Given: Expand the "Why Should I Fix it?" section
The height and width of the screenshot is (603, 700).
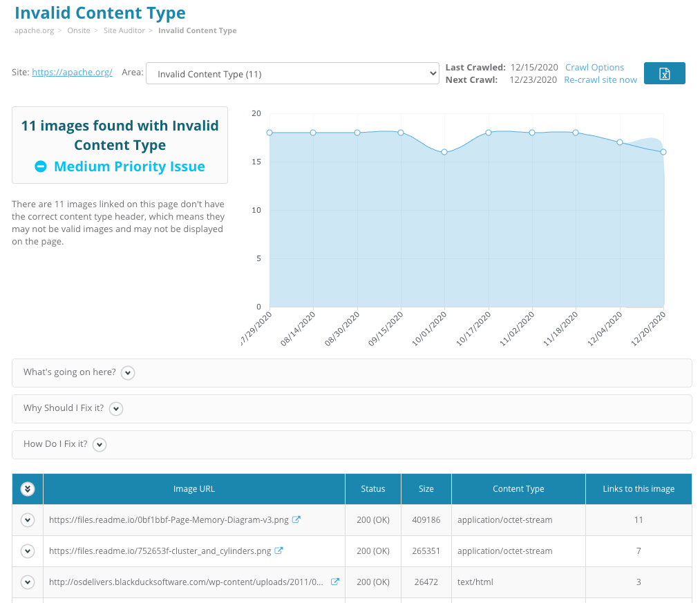Looking at the screenshot, I should pos(116,408).
